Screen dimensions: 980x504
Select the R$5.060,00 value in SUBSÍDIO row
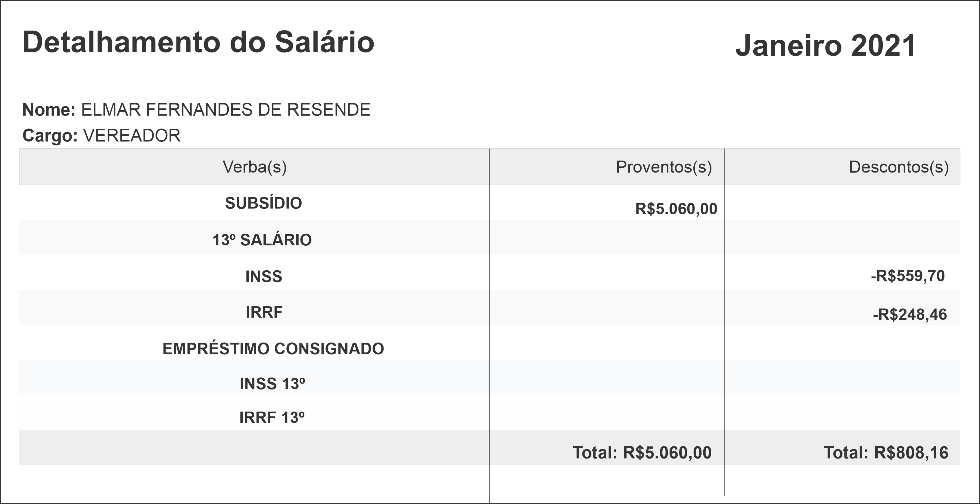click(x=676, y=209)
